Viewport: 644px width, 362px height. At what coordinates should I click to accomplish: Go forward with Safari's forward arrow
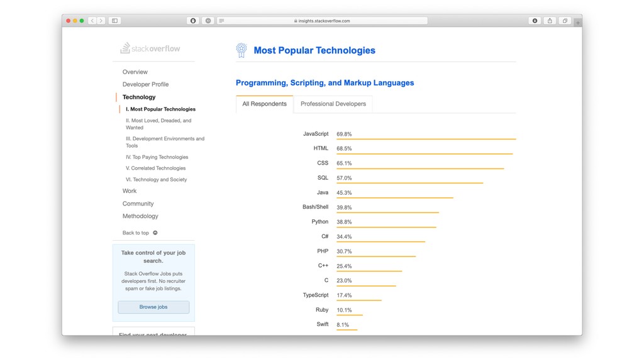click(101, 21)
